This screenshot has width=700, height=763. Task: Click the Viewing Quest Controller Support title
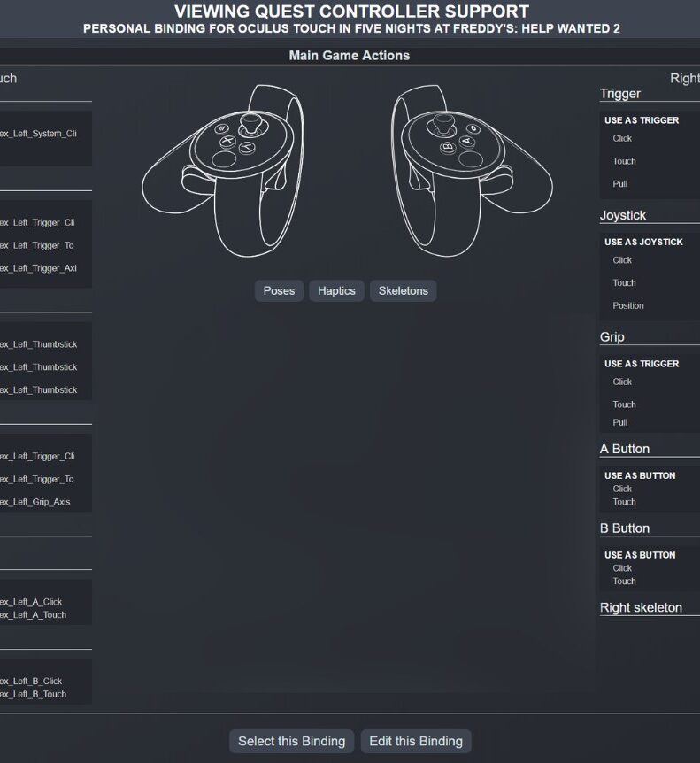[351, 12]
